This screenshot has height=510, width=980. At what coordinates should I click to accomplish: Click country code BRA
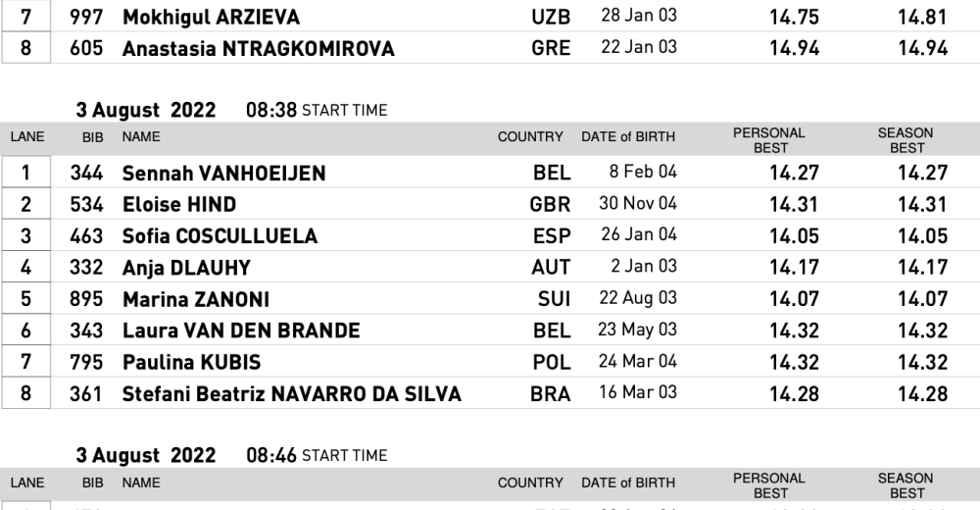(550, 393)
